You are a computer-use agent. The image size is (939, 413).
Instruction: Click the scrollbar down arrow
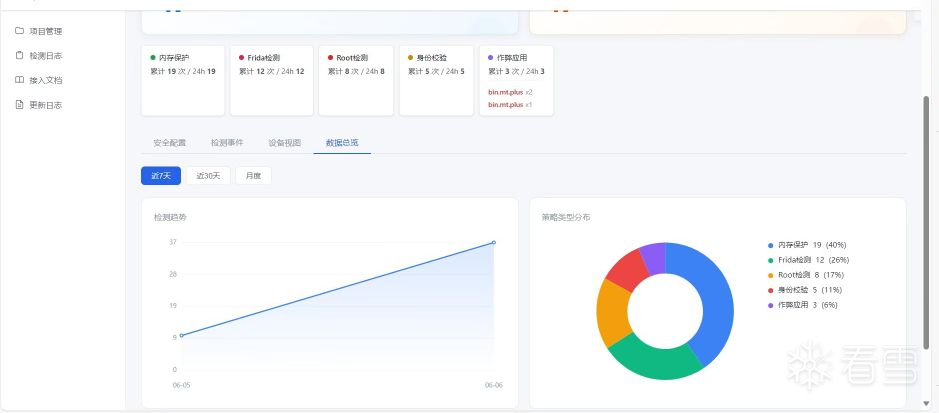[x=927, y=402]
